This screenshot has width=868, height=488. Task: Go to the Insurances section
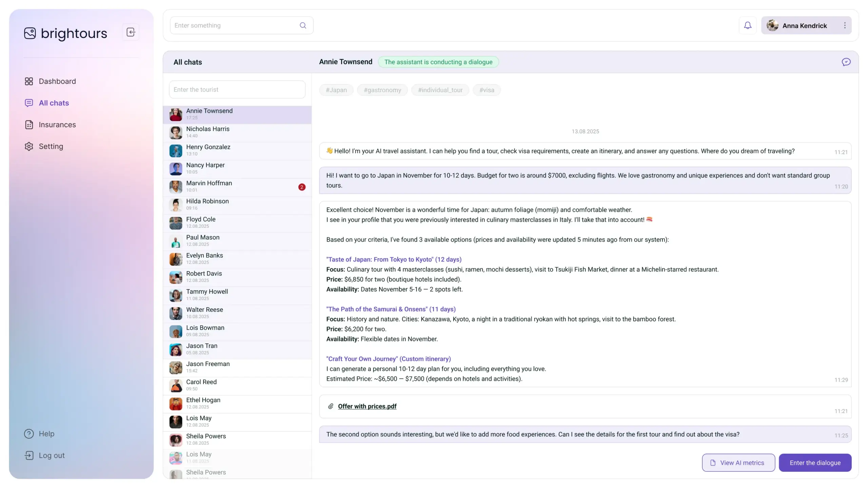57,125
